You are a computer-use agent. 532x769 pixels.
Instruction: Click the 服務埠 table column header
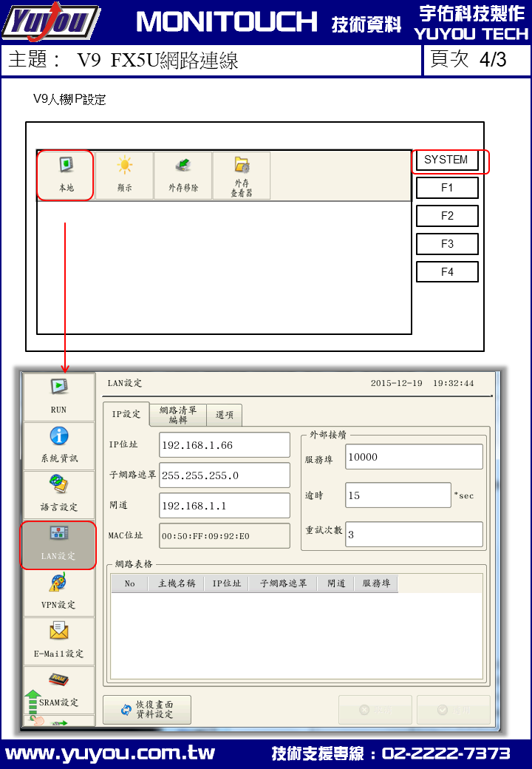pos(376,583)
